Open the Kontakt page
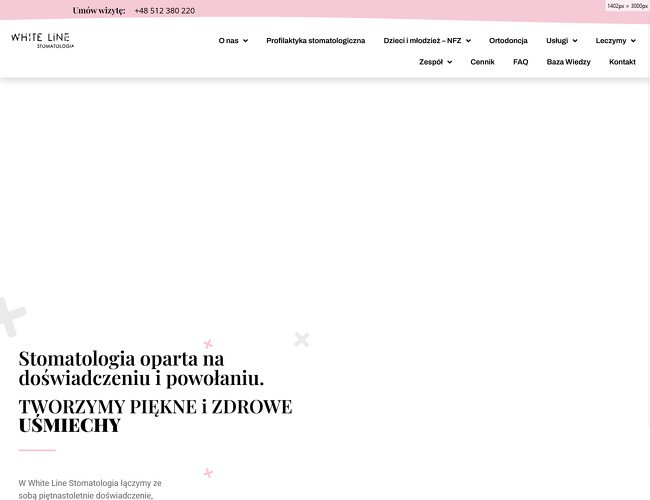This screenshot has height=500, width=650. (x=622, y=62)
